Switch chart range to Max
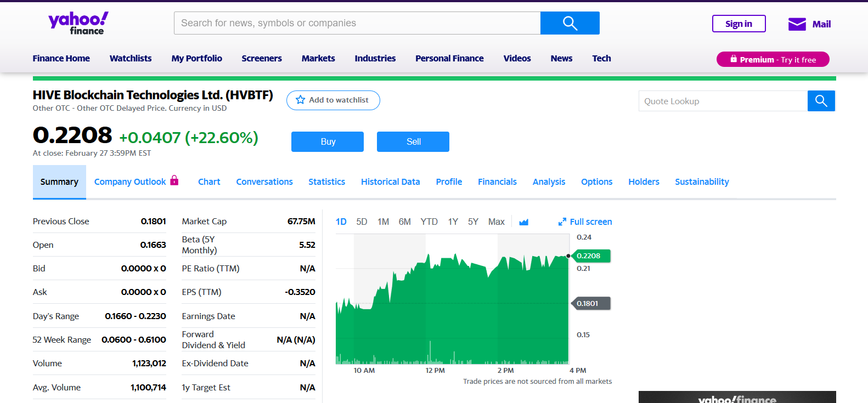This screenshot has height=403, width=868. (496, 222)
